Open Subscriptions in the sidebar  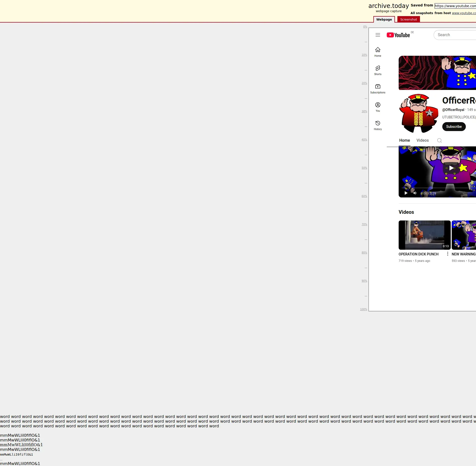(x=378, y=89)
